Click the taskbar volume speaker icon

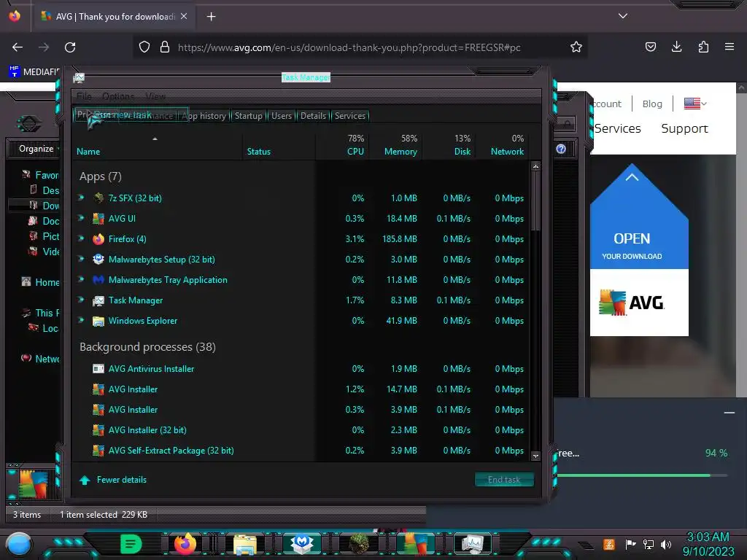coord(666,544)
